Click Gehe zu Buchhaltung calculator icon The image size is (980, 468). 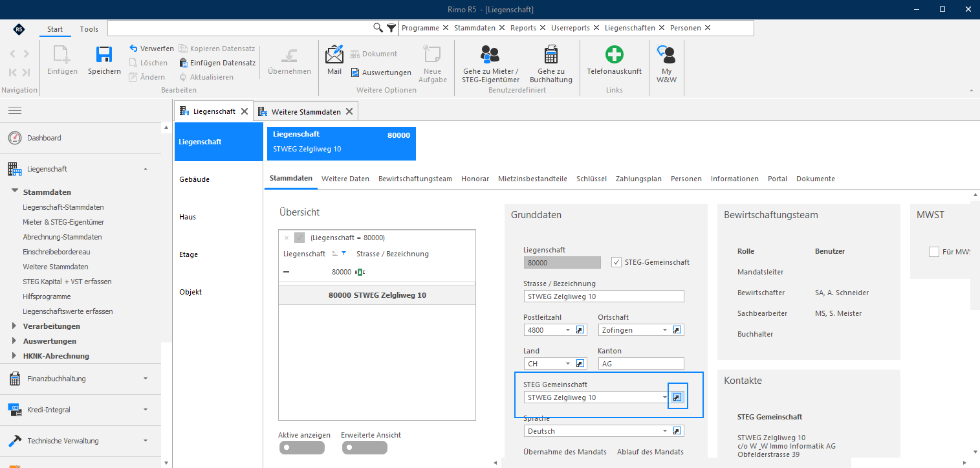[x=551, y=54]
